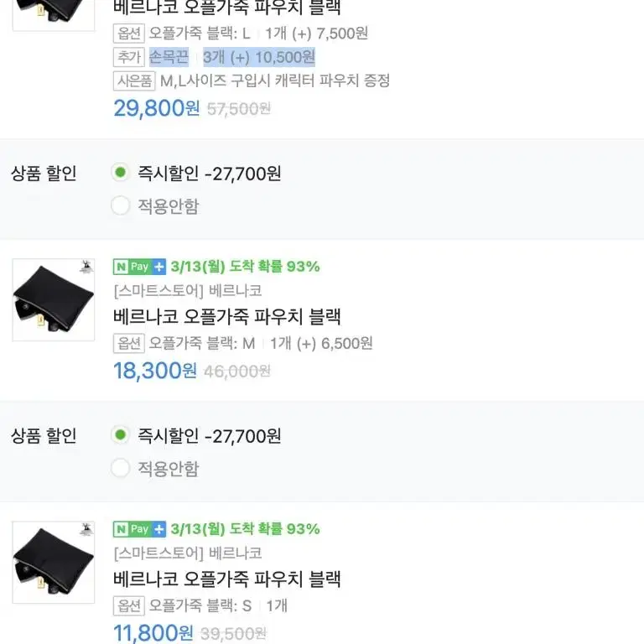
Task: Click the N Pay plus badge on M pouch
Action: click(139, 267)
